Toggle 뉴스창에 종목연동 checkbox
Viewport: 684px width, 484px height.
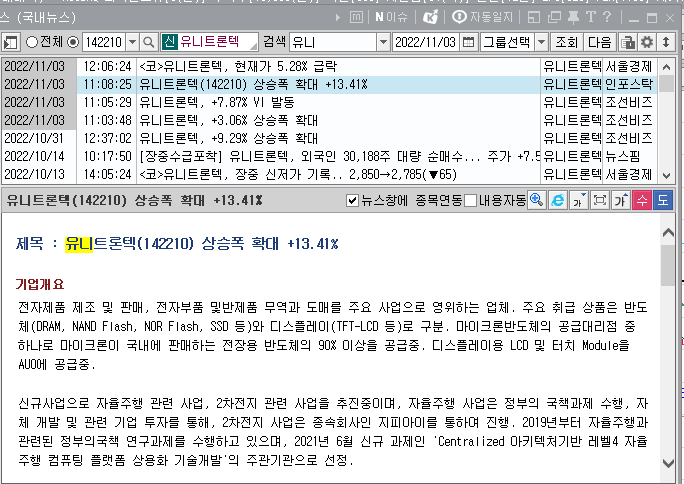pos(352,201)
